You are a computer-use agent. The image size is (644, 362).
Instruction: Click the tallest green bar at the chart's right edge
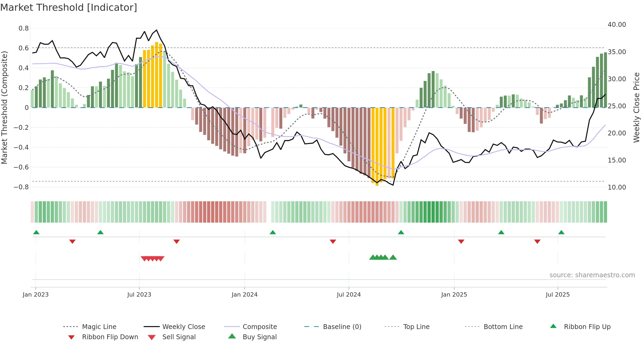[x=605, y=80]
